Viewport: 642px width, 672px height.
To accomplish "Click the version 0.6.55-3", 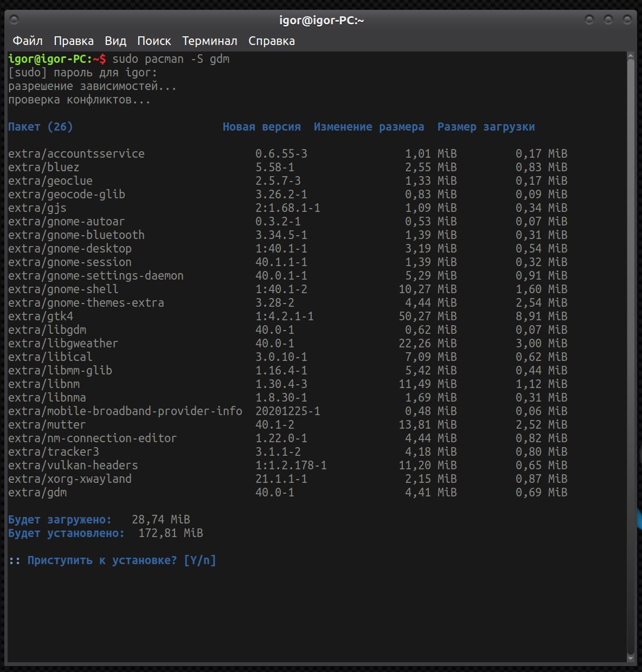I will click(x=281, y=154).
